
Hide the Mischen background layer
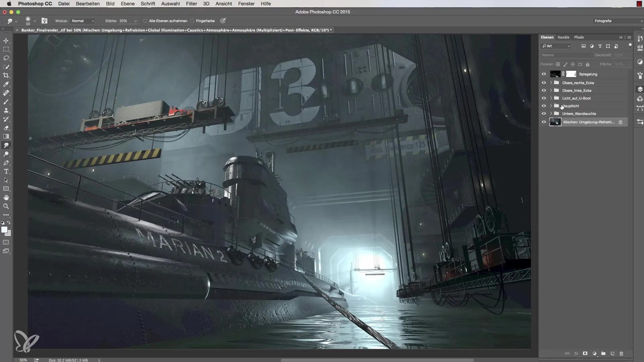(544, 122)
